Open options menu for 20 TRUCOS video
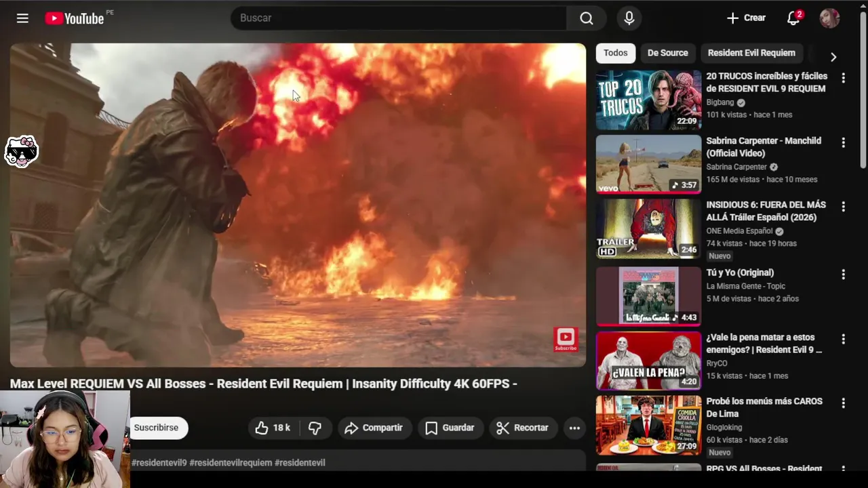Image resolution: width=868 pixels, height=488 pixels. click(x=843, y=78)
